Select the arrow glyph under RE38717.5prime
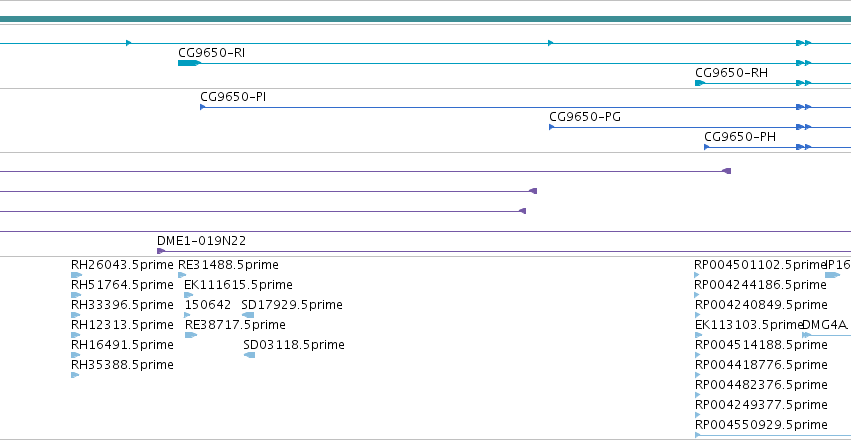 coord(190,335)
